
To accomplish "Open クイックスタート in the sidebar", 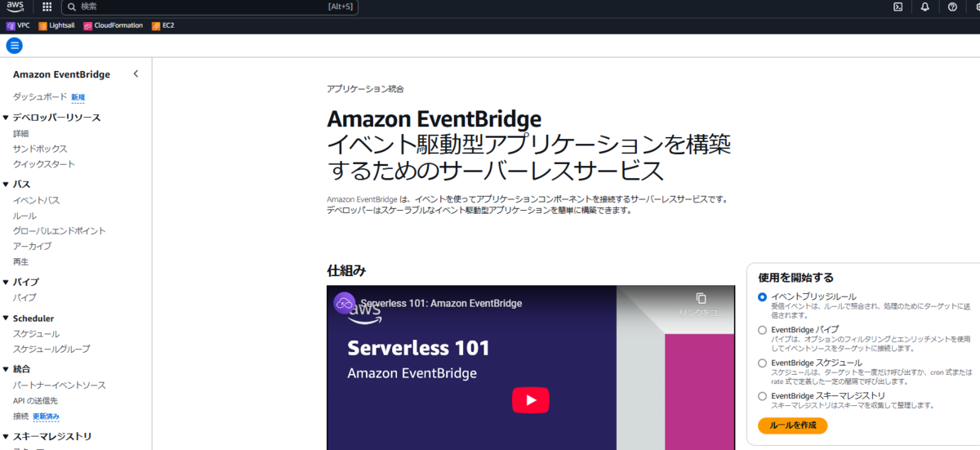I will pos(44,164).
